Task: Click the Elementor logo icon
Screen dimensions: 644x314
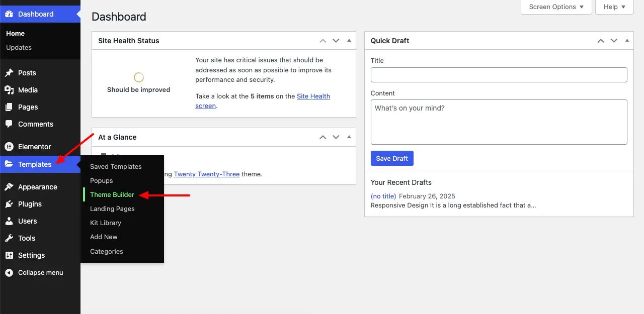Action: 9,147
